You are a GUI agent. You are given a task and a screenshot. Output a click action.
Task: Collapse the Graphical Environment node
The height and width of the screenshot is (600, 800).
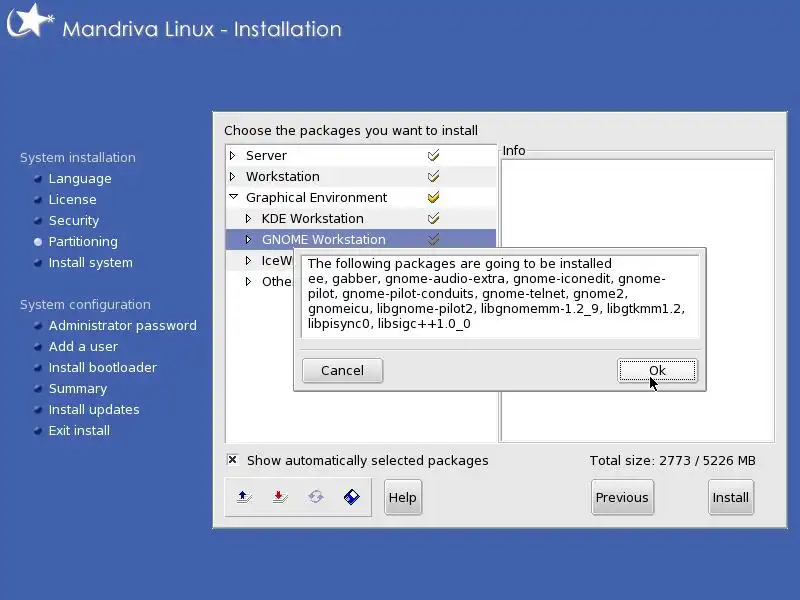[x=233, y=197]
